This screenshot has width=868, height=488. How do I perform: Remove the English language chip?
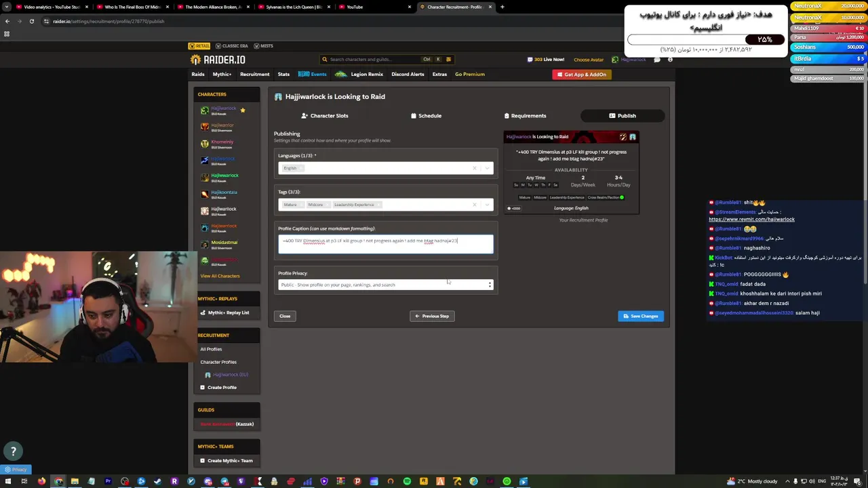pos(301,168)
